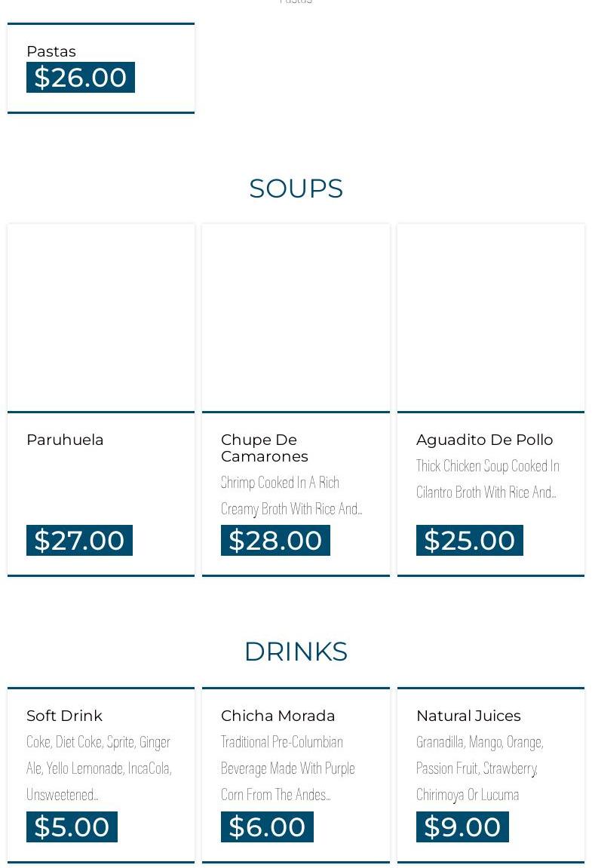
Task: Select the $9.00 Natural Juices price
Action: point(462,827)
